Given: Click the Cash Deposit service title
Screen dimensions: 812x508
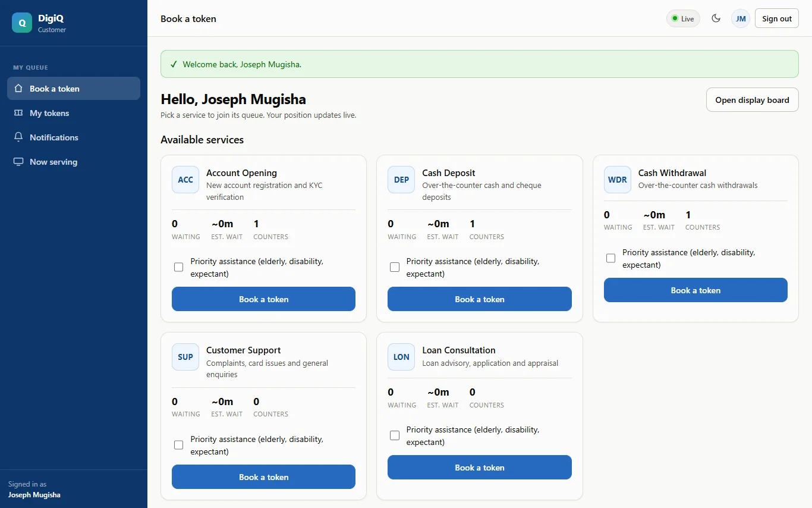Looking at the screenshot, I should pos(449,173).
